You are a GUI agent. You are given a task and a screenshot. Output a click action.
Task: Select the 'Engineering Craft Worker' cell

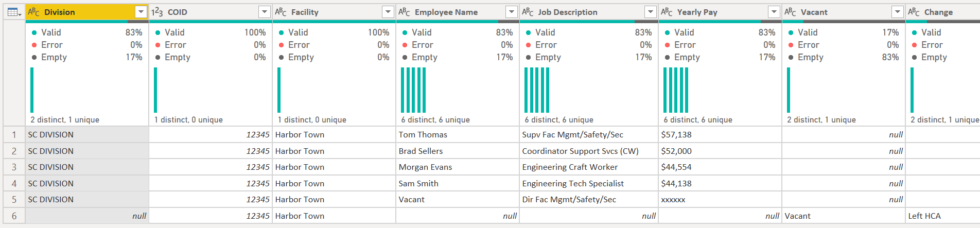click(x=589, y=167)
